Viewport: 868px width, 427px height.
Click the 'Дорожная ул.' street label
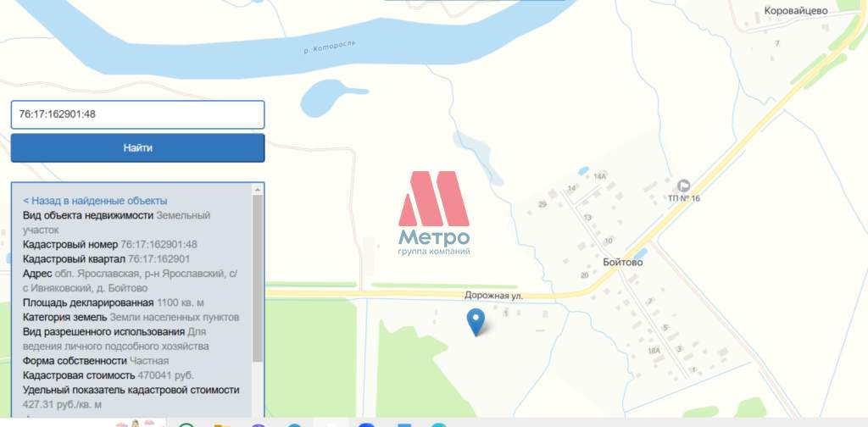pos(494,296)
